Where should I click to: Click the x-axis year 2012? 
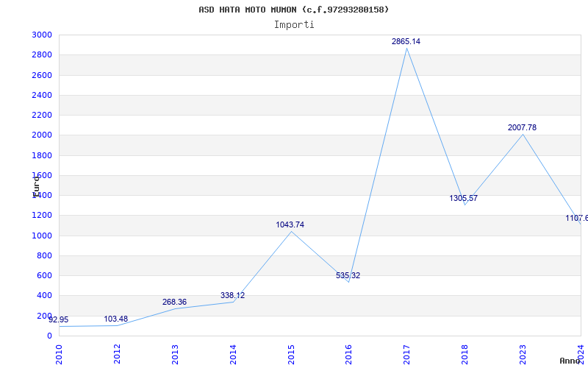point(117,354)
